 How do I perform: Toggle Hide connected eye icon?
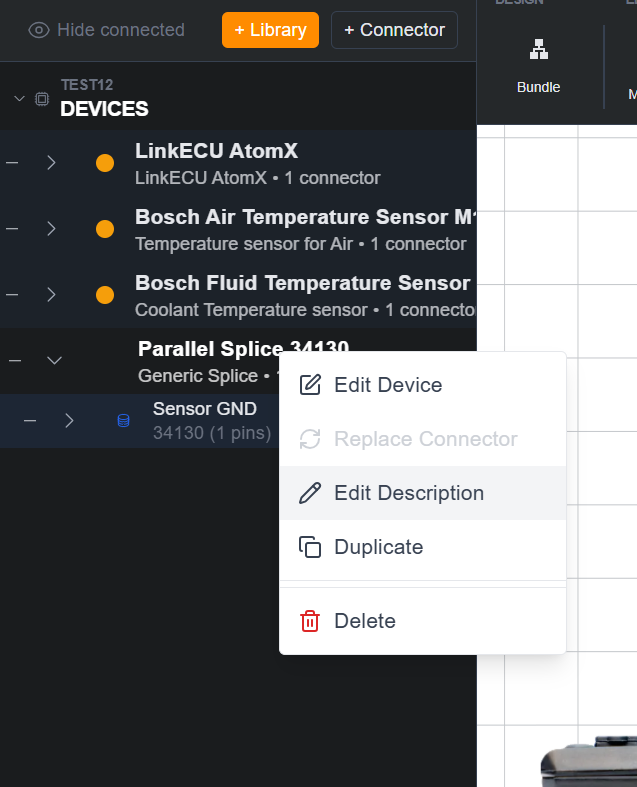(39, 30)
